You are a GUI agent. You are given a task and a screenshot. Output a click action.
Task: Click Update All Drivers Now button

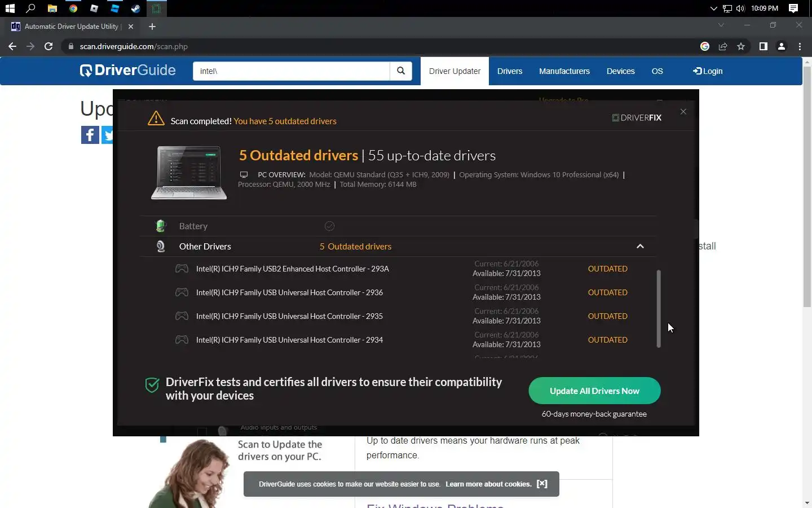click(594, 391)
